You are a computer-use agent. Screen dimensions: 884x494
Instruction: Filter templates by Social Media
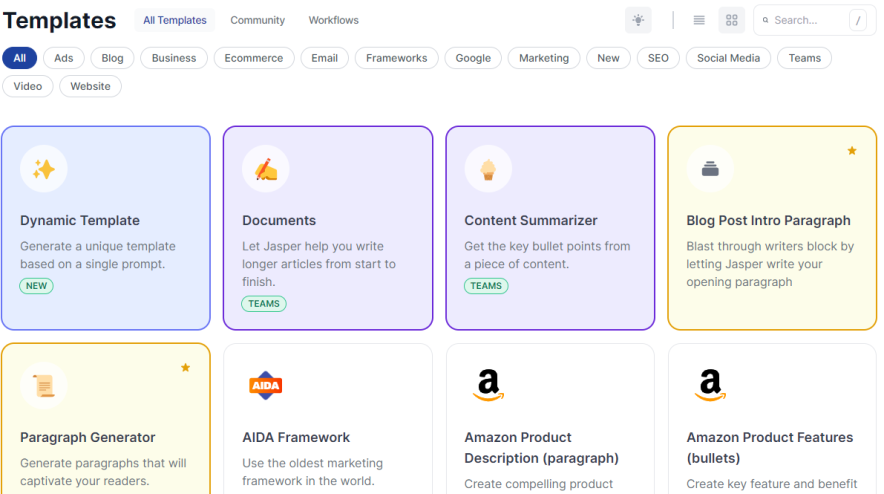tap(728, 58)
